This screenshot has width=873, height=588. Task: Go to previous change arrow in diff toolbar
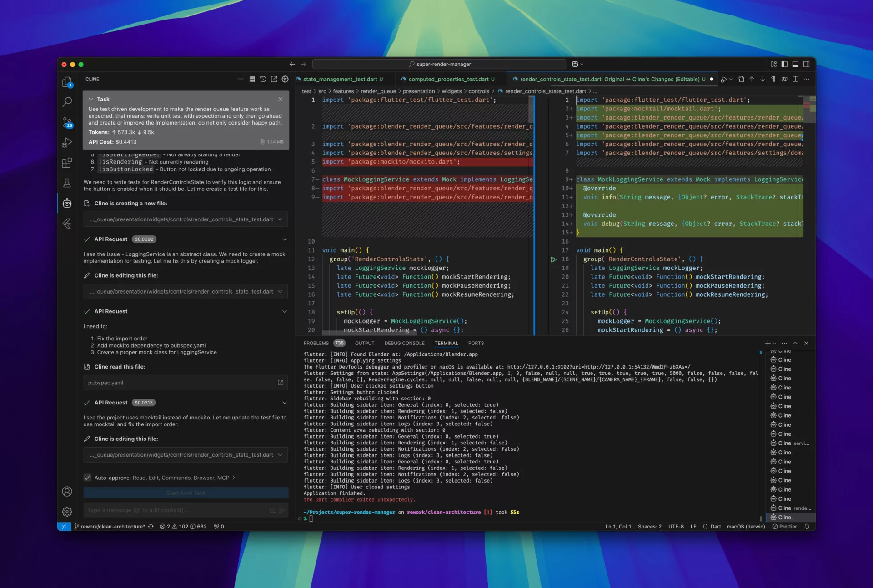752,79
